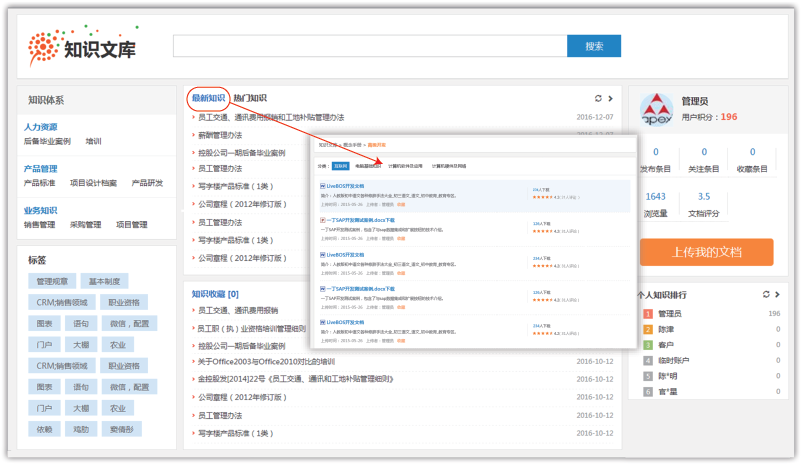Click the 知识文库 logo icon

pos(45,47)
